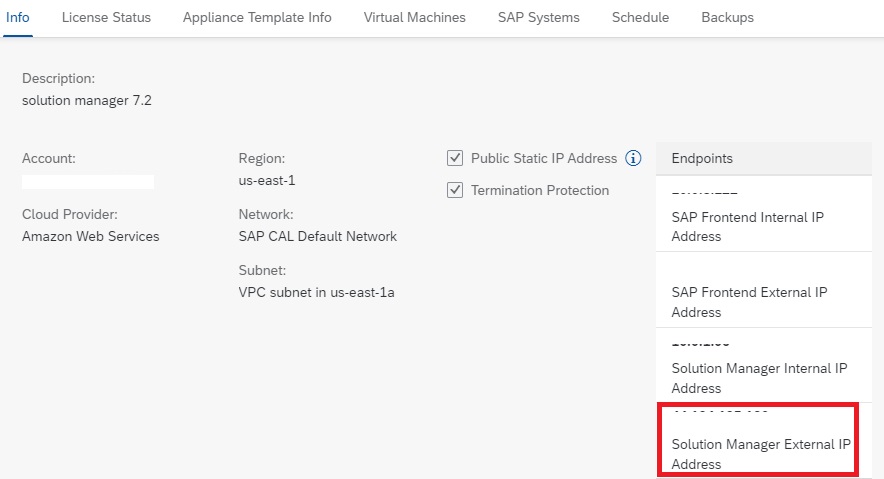Click the Endpoints panel header
The height and width of the screenshot is (479, 884).
pos(763,158)
